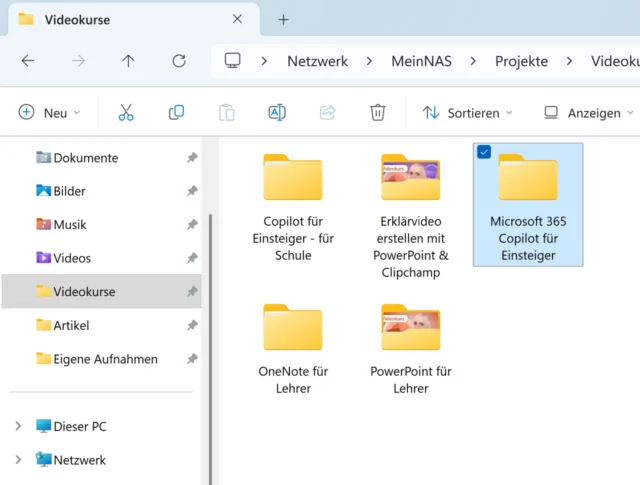Image resolution: width=640 pixels, height=485 pixels.
Task: Open Bilder in the sidebar
Action: click(x=101, y=191)
